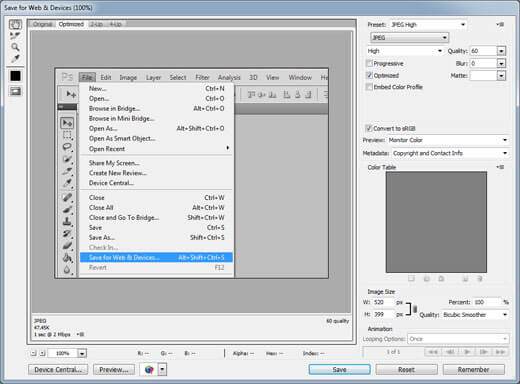Viewport: 520px width, 384px height.
Task: Enable Embed Color Profile checkbox
Action: 369,87
